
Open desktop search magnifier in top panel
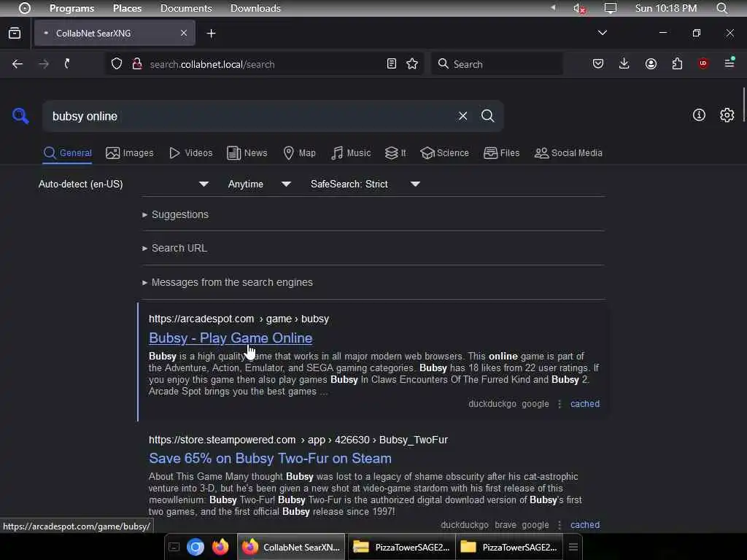pyautogui.click(x=722, y=8)
